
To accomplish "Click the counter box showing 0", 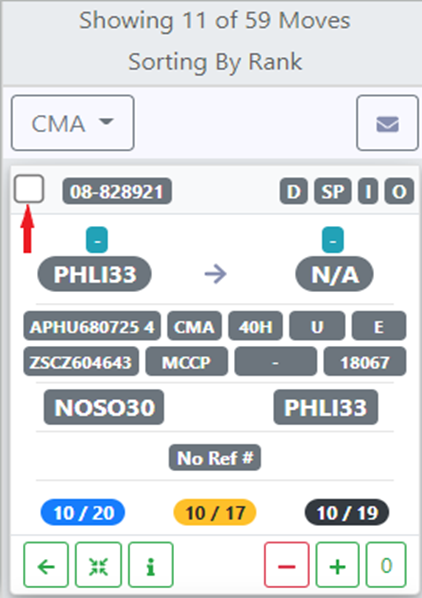I will [386, 565].
